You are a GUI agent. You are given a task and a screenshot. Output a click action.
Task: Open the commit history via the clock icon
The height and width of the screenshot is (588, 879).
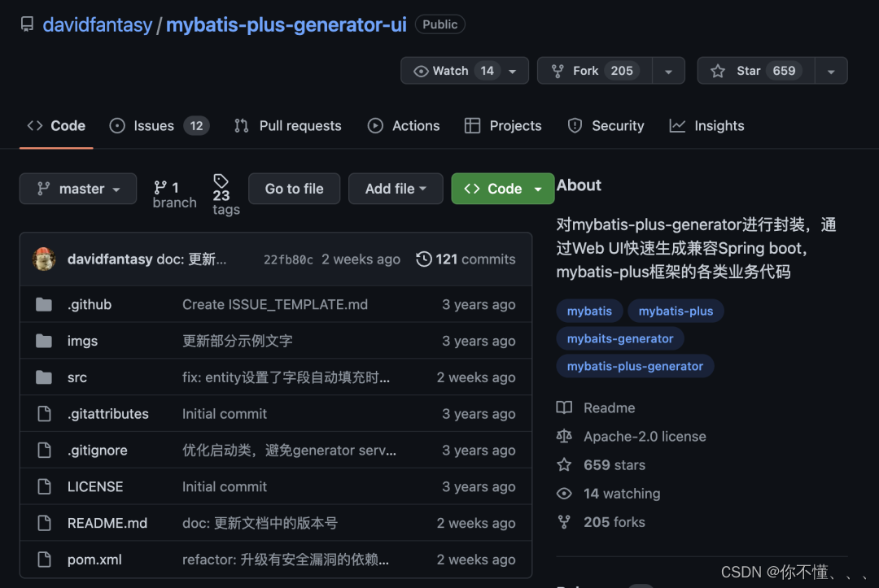(x=423, y=259)
